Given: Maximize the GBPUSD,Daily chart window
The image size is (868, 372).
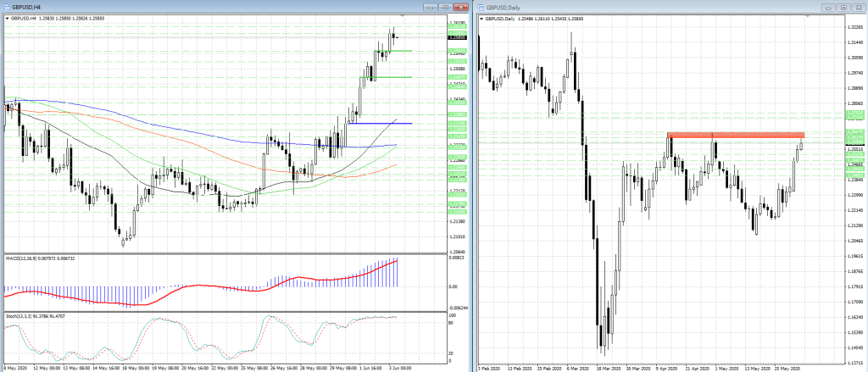Looking at the screenshot, I should (x=846, y=7).
